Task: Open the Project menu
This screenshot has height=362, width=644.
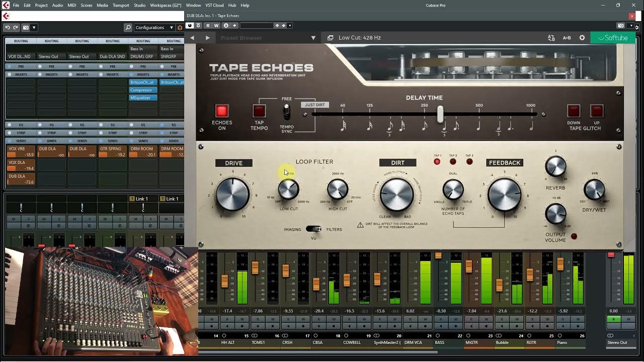Action: (41, 5)
